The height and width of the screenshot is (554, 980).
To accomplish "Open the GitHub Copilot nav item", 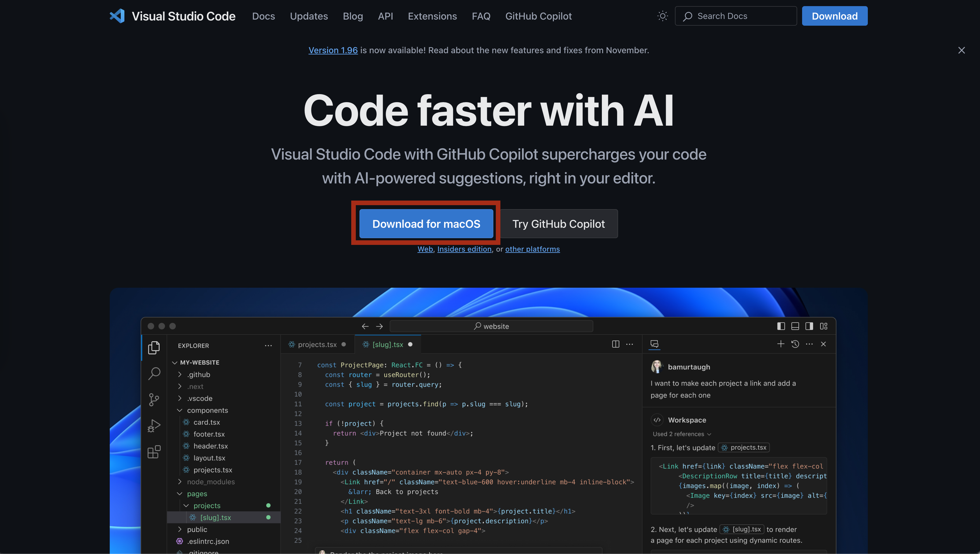I will point(538,16).
